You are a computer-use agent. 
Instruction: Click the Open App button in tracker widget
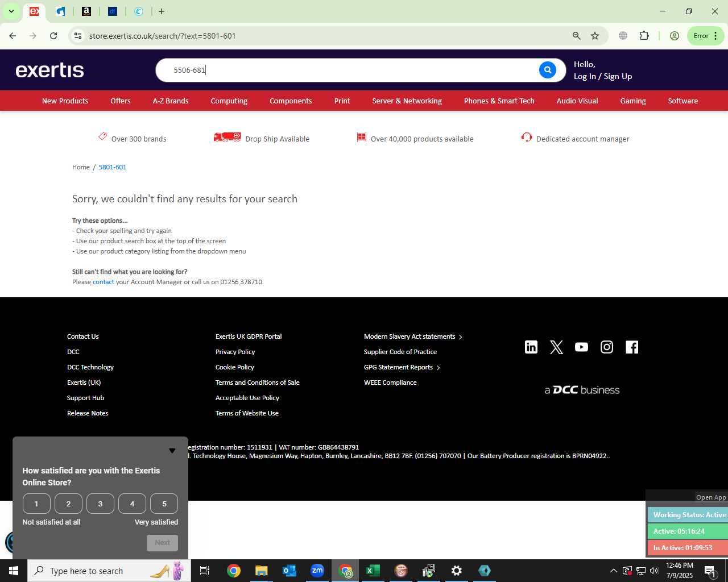[711, 497]
